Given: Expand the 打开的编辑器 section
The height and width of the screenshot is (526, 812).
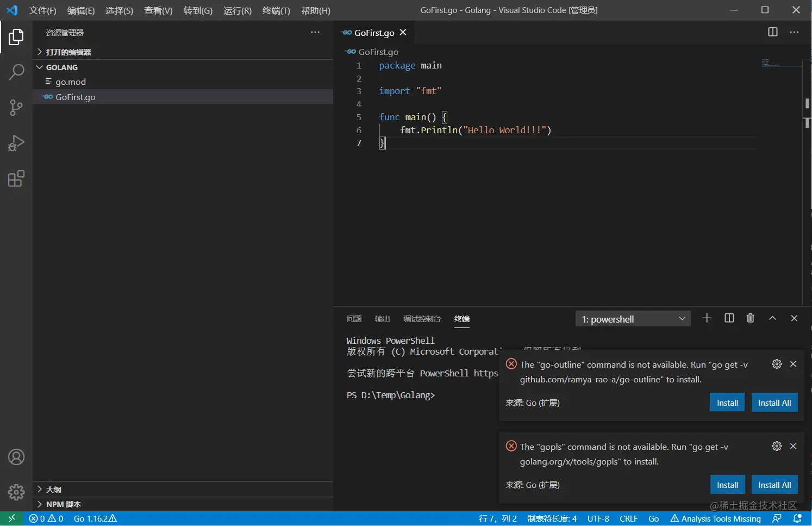Looking at the screenshot, I should click(x=68, y=52).
